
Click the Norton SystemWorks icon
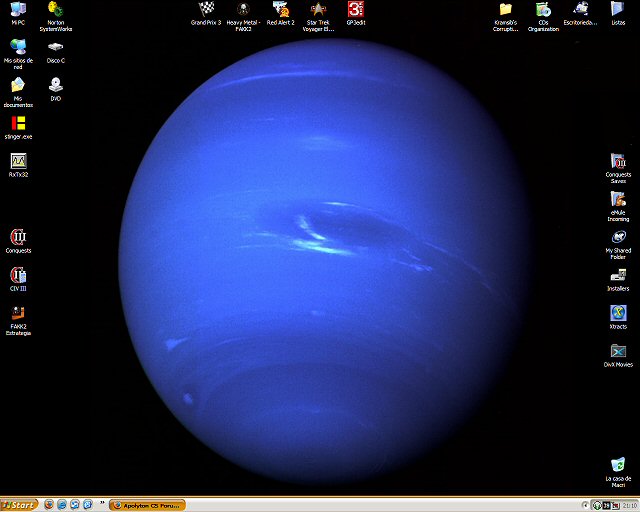tap(56, 10)
